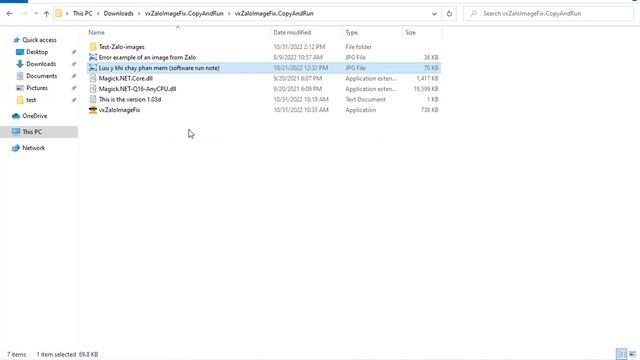Open OneDrive in navigation pane

(x=35, y=116)
